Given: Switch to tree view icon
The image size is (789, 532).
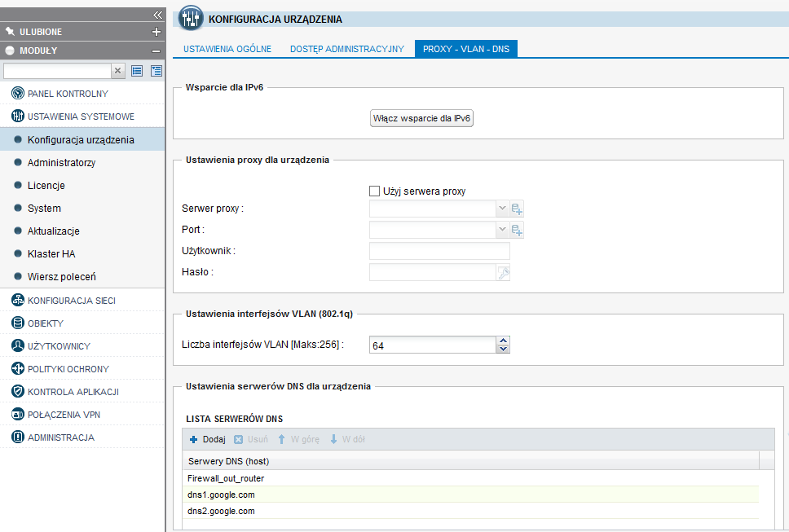Looking at the screenshot, I should (x=156, y=71).
